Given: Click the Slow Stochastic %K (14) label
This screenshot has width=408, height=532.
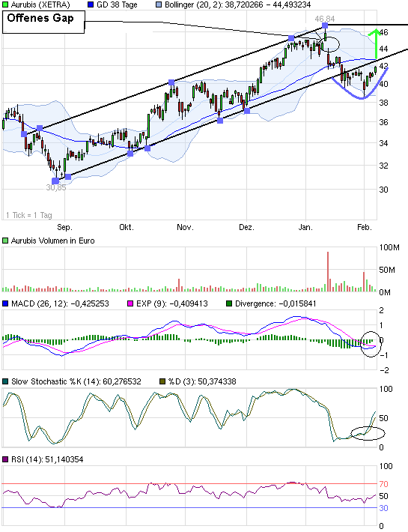Looking at the screenshot, I should pyautogui.click(x=76, y=381).
